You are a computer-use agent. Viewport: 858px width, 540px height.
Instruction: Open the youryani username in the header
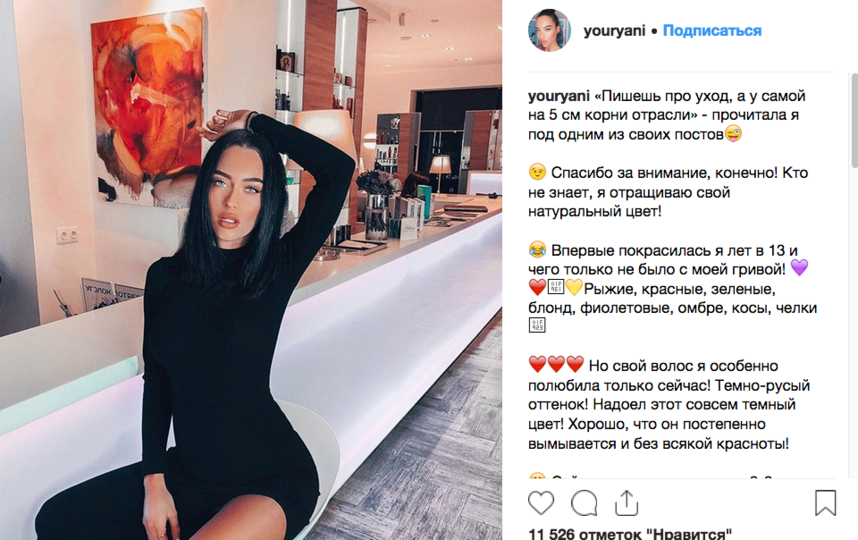click(614, 31)
